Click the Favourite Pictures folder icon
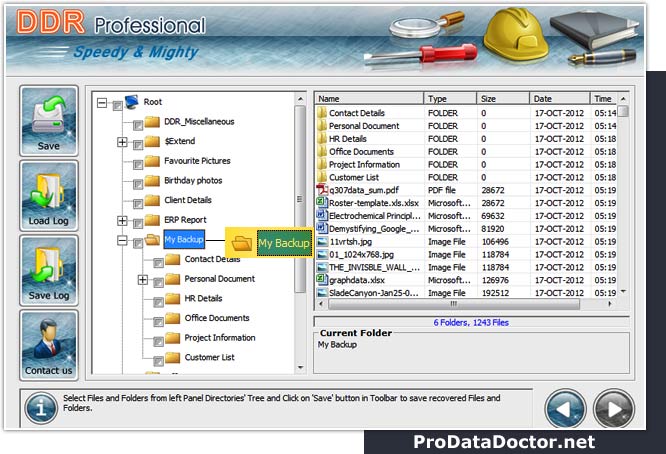Viewport: 666px width, 454px height. (x=152, y=161)
